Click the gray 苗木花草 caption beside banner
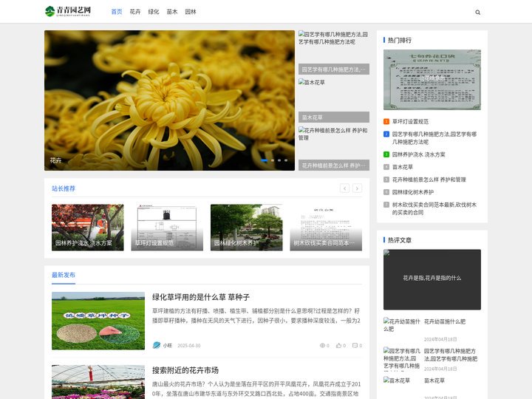 pyautogui.click(x=334, y=117)
